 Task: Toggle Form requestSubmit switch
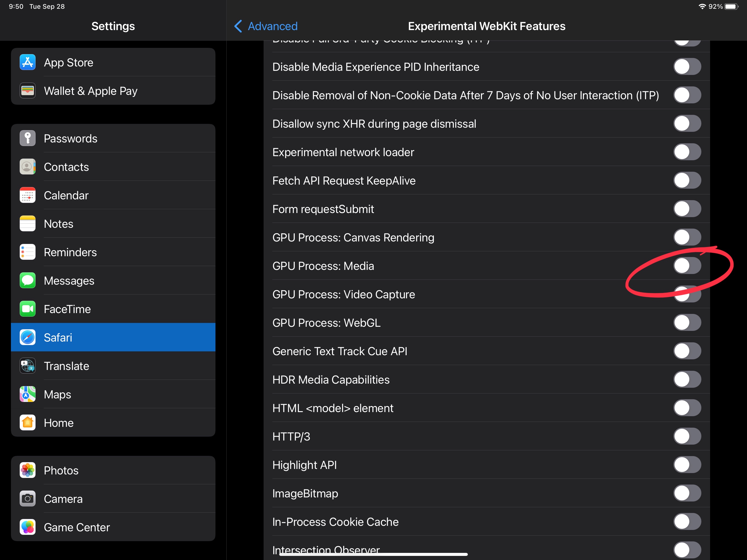[x=687, y=209]
